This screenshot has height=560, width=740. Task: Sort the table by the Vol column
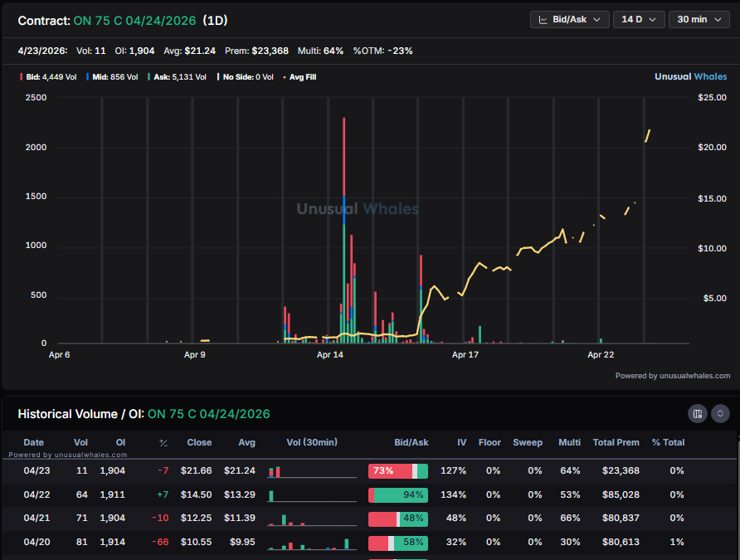click(80, 442)
